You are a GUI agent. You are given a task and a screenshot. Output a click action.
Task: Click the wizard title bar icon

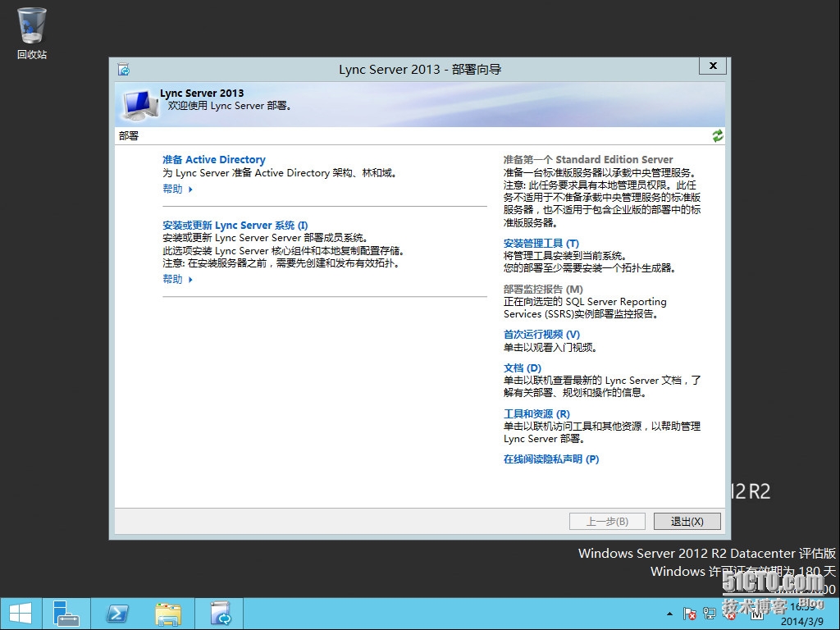[124, 70]
